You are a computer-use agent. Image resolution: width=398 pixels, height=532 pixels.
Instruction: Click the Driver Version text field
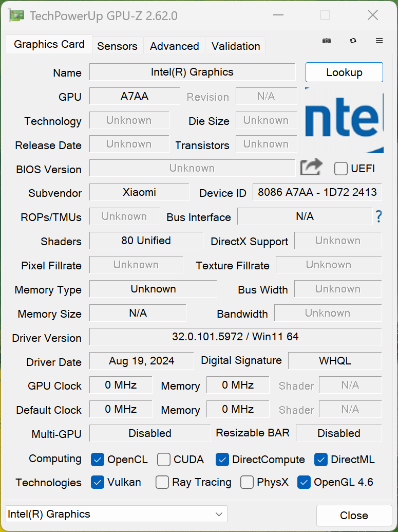pos(235,337)
